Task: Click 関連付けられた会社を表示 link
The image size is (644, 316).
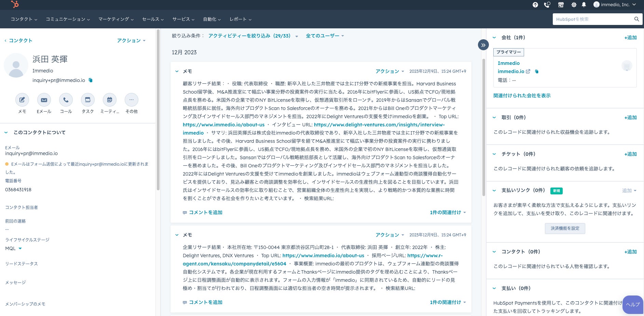Action: point(522,96)
